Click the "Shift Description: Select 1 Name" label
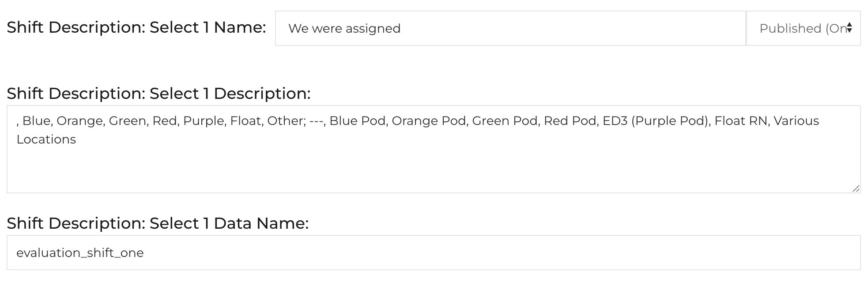The height and width of the screenshot is (287, 868). [x=136, y=27]
